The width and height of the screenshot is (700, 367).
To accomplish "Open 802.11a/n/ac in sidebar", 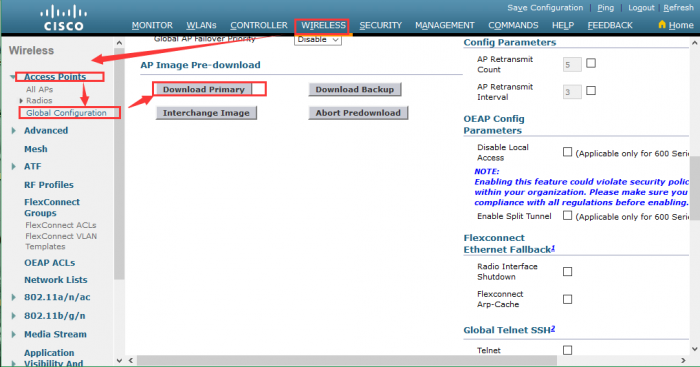I will point(57,297).
